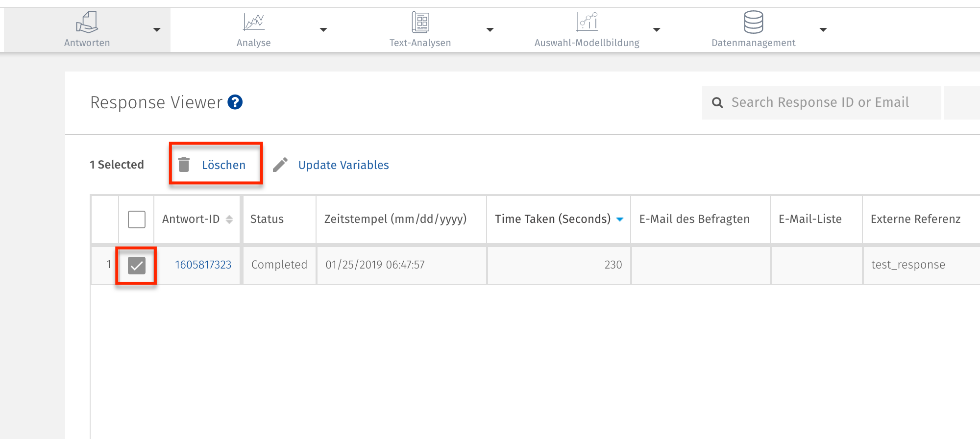Uncheck the response 1605817323 row checkbox

click(137, 266)
